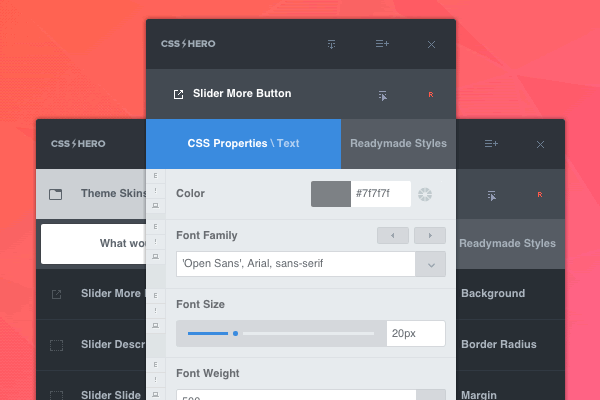Open the gray color swatch picker
600x400 pixels.
point(331,194)
